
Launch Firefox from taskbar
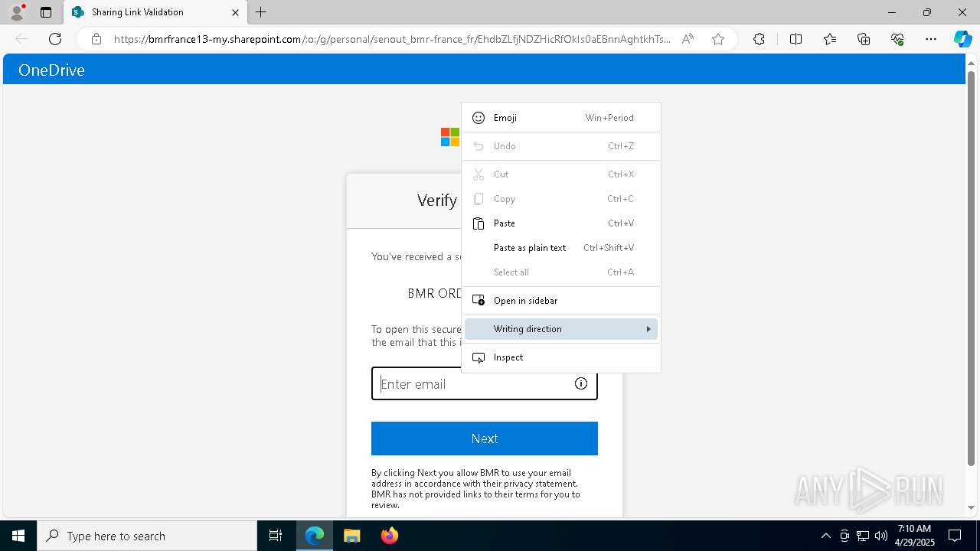click(389, 536)
